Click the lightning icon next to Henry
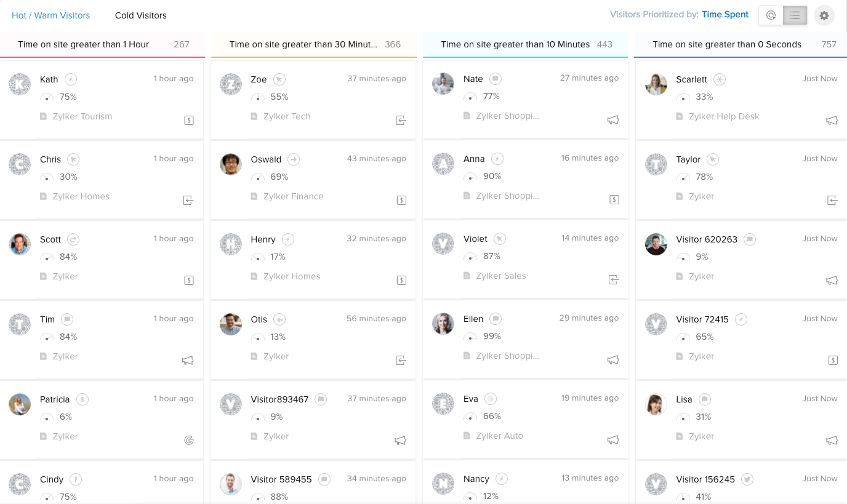Image resolution: width=847 pixels, height=504 pixels. (x=288, y=239)
